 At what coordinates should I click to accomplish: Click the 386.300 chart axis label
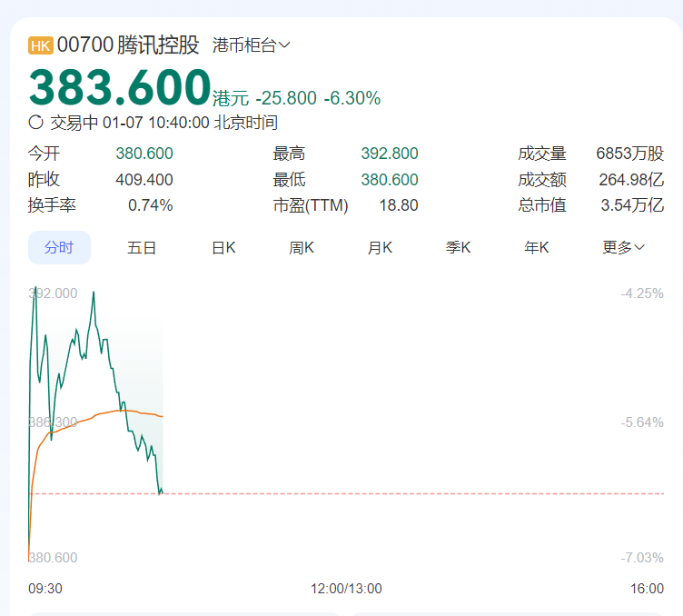click(x=53, y=422)
